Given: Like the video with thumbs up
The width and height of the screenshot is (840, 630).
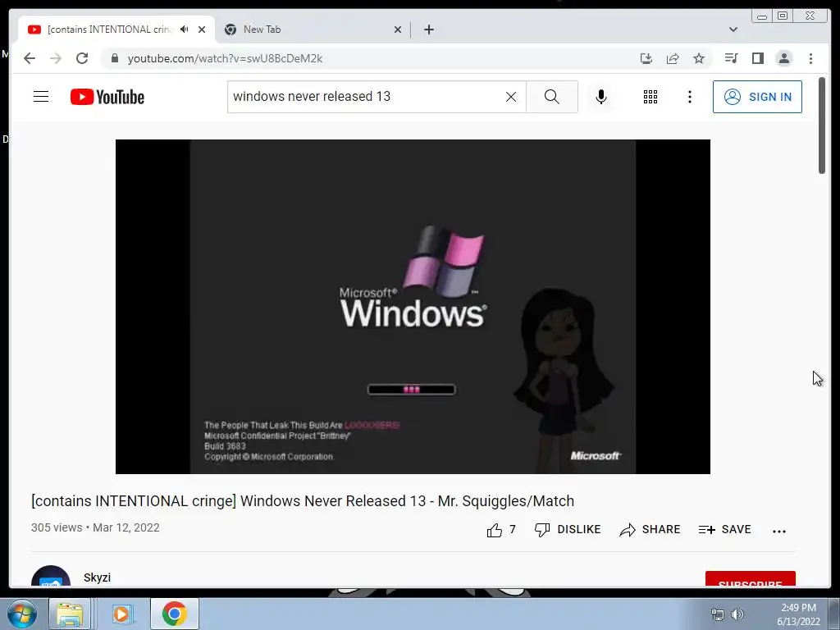Looking at the screenshot, I should tap(501, 530).
